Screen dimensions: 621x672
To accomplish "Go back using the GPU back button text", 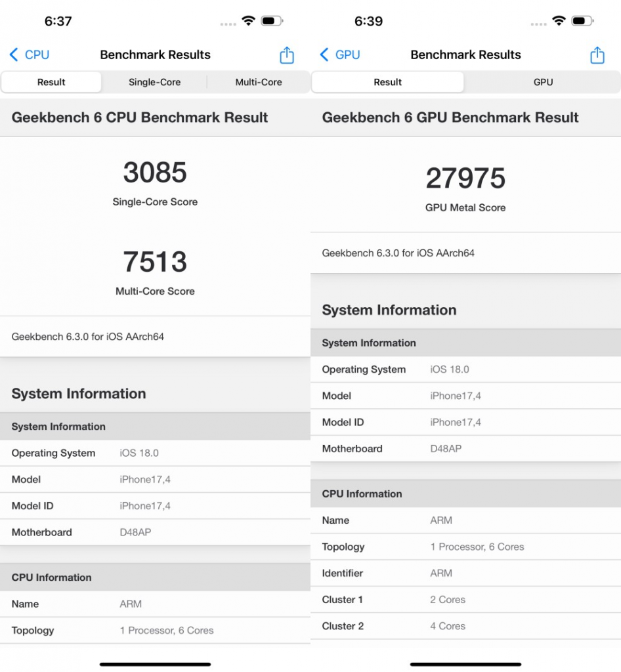I will click(x=347, y=55).
